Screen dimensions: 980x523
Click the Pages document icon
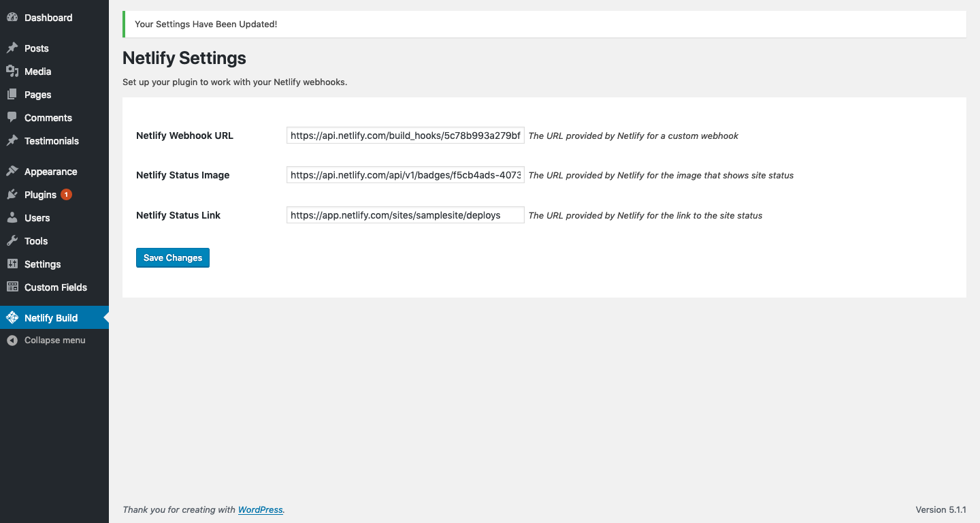(12, 95)
